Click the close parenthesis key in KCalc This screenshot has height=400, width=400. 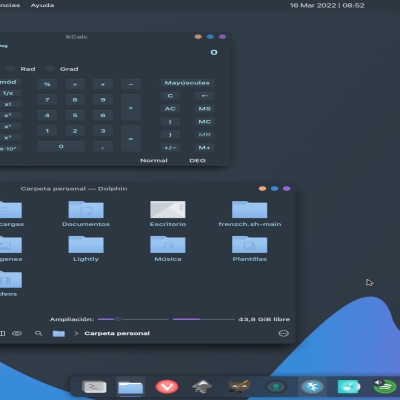pos(170,135)
